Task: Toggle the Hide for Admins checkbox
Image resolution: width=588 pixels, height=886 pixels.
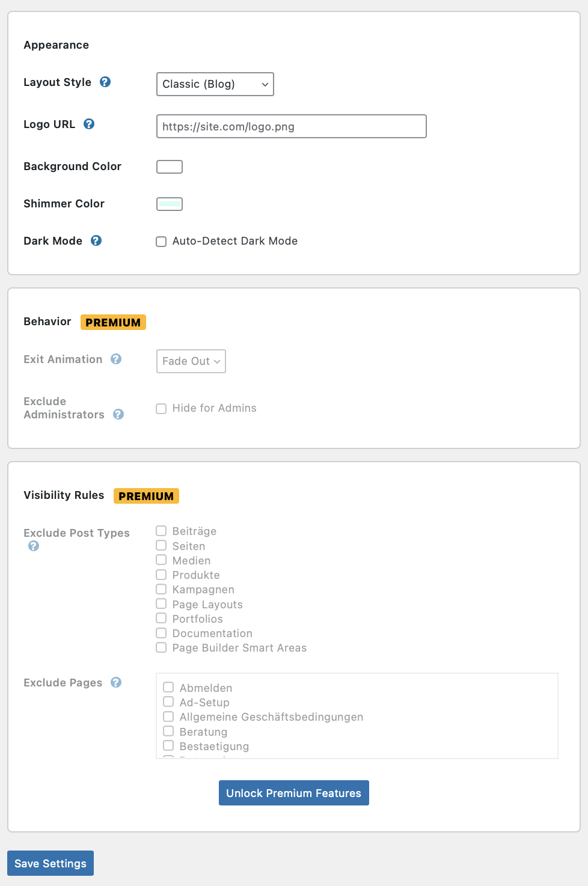Action: pos(161,409)
